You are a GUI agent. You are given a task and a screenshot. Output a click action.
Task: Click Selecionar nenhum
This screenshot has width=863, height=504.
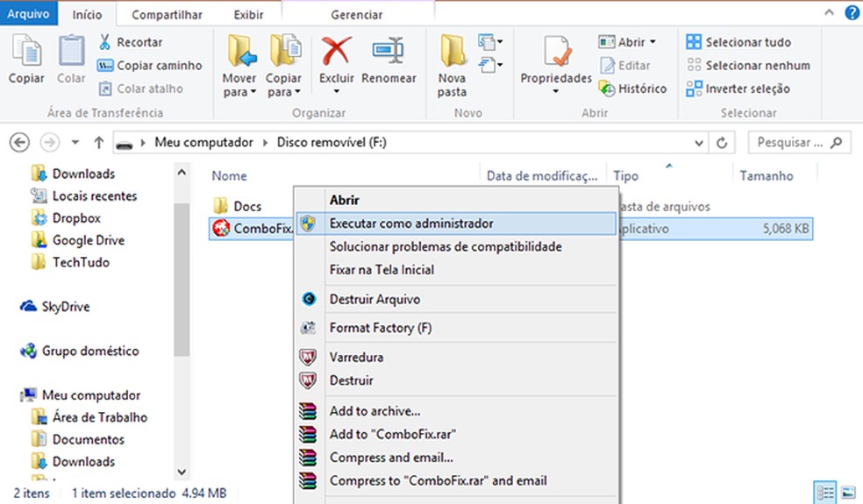tap(748, 66)
